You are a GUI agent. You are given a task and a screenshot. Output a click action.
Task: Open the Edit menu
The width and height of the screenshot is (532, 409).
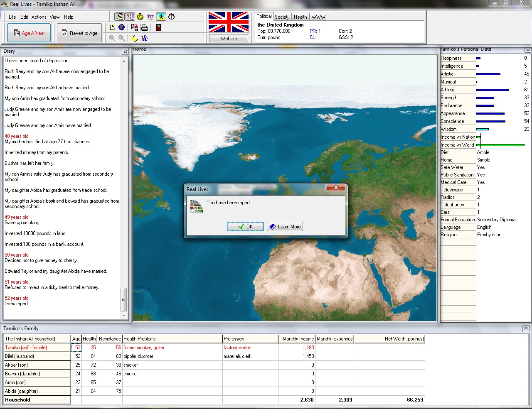[24, 17]
